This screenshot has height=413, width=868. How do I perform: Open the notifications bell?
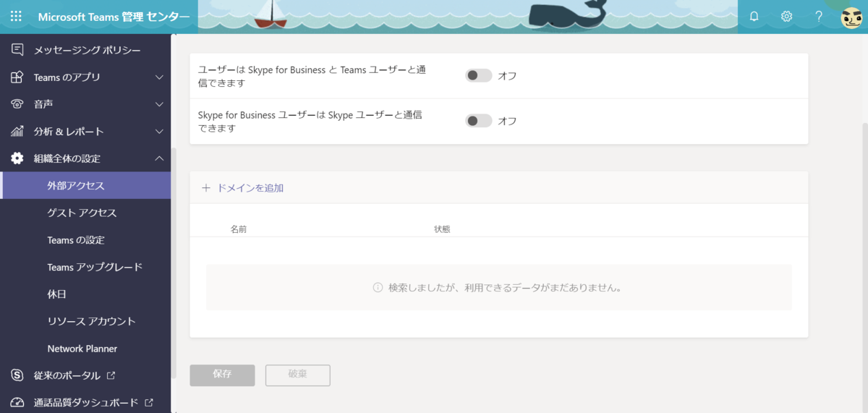(x=754, y=16)
